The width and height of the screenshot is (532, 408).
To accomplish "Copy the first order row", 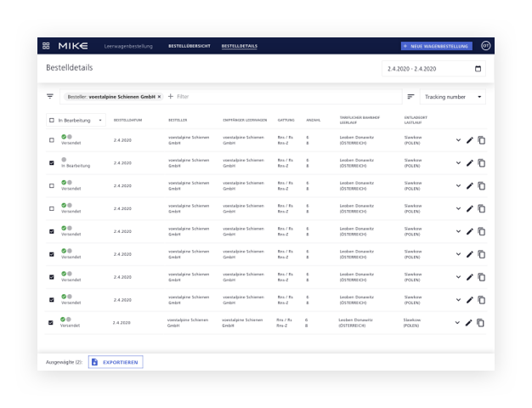I will coord(481,140).
